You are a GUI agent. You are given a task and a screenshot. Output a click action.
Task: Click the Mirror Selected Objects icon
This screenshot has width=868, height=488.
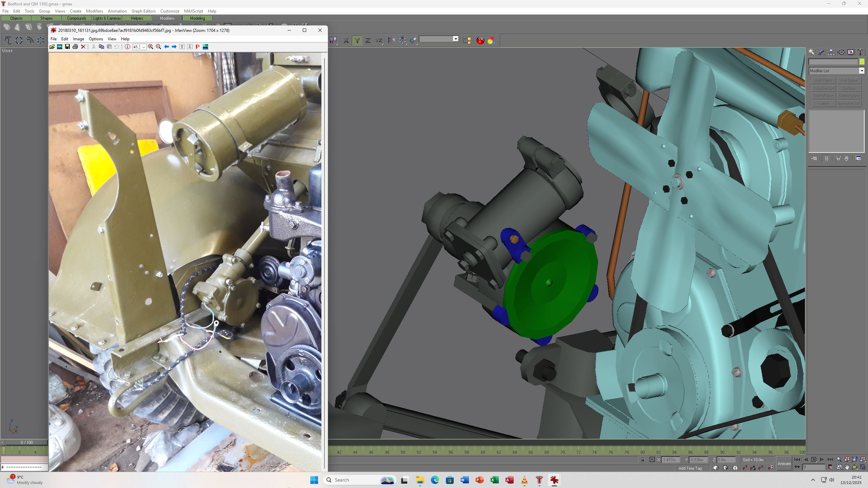(x=391, y=40)
